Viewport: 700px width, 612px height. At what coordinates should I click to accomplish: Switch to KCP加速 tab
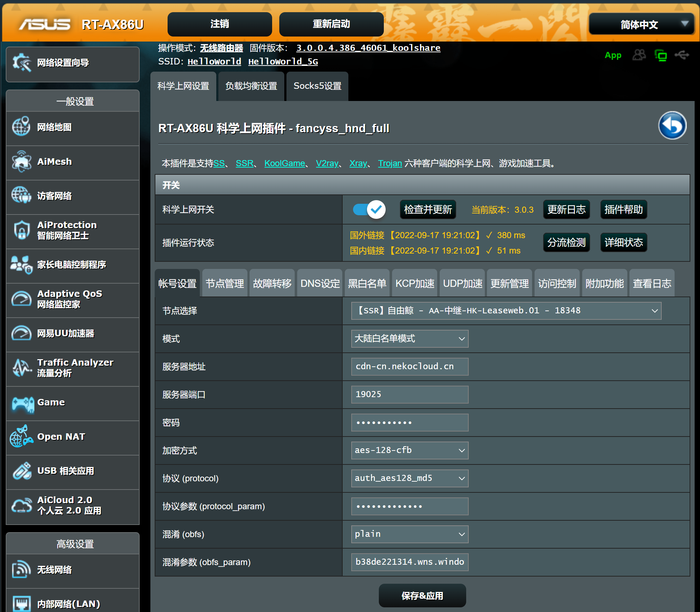click(415, 283)
